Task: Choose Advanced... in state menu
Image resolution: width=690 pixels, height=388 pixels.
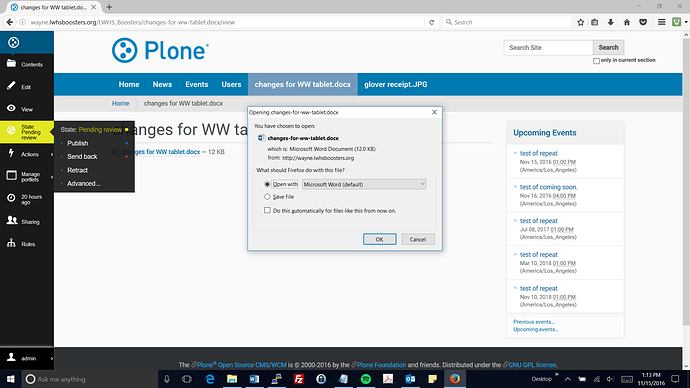Action: coord(84,183)
